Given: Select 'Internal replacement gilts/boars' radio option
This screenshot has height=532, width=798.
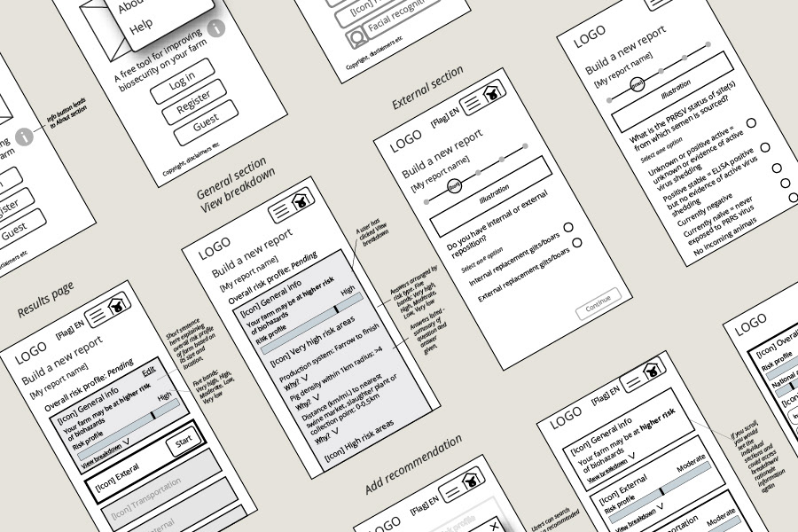Looking at the screenshot, I should tap(568, 227).
